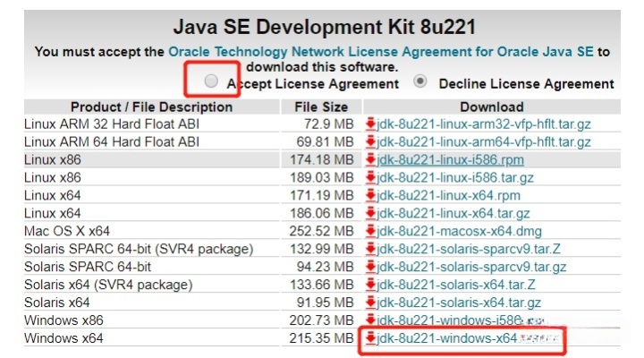Click the 252.52 MB file size cell
Viewport: 644px width, 358px height.
pyautogui.click(x=321, y=231)
